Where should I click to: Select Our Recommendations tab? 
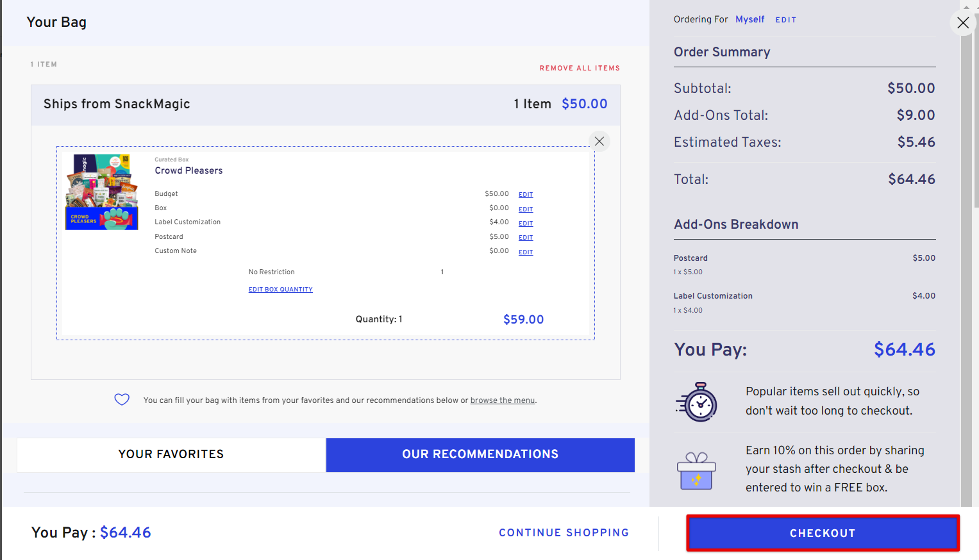480,454
